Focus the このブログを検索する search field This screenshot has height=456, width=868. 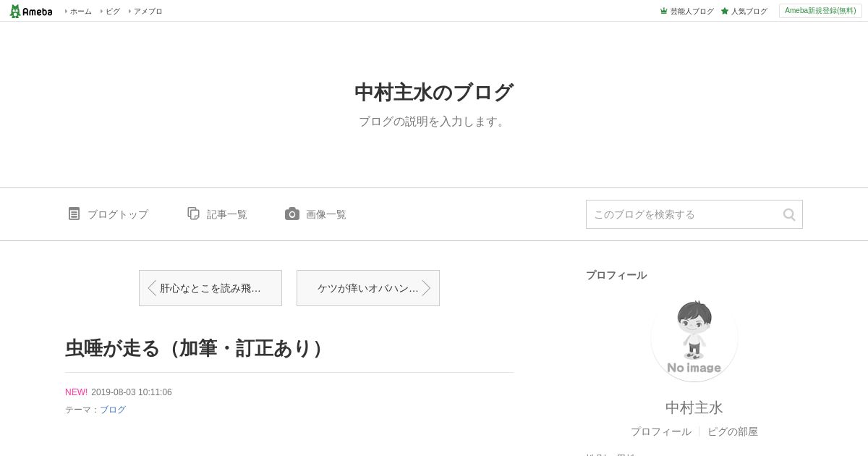pos(684,214)
